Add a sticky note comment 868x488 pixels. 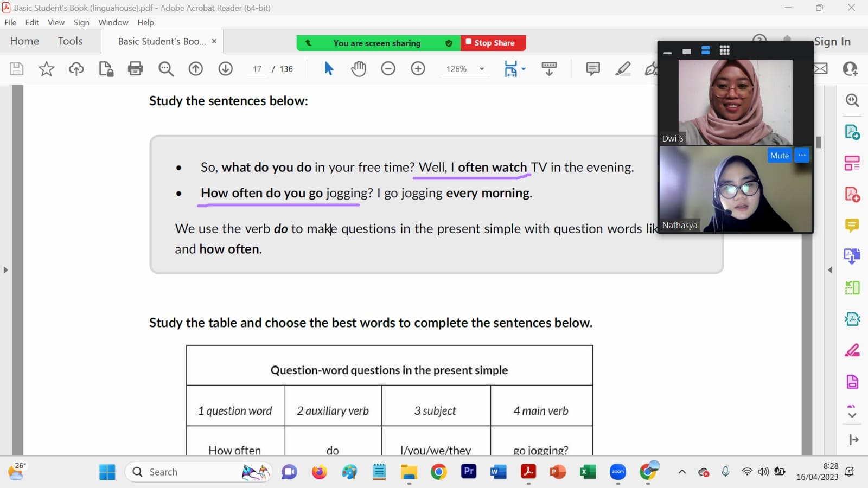[592, 69]
